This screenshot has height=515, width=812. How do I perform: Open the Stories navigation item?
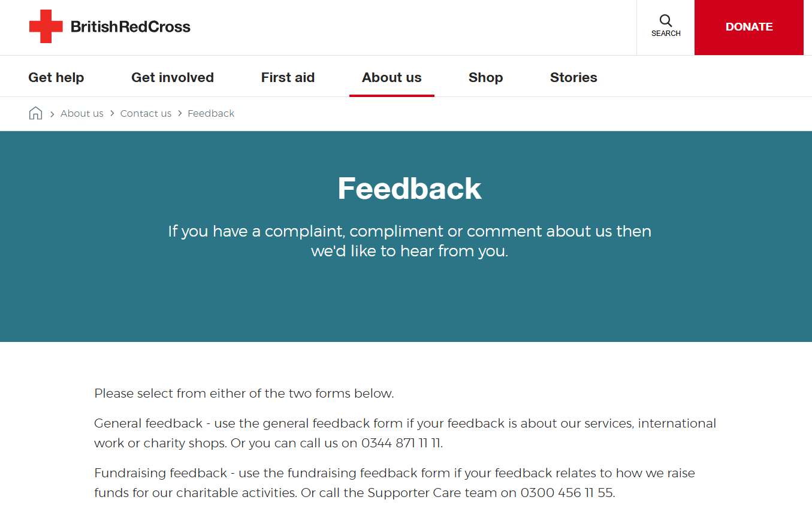click(x=573, y=77)
